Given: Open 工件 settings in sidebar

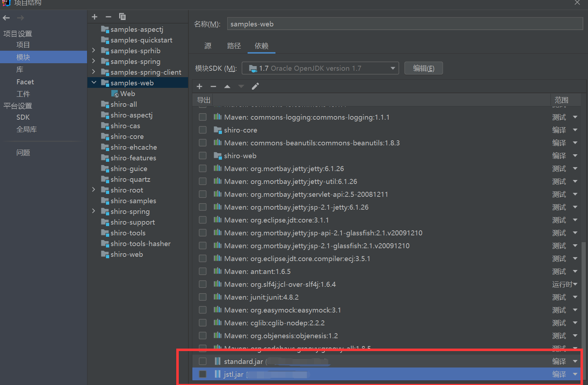Looking at the screenshot, I should coord(23,94).
